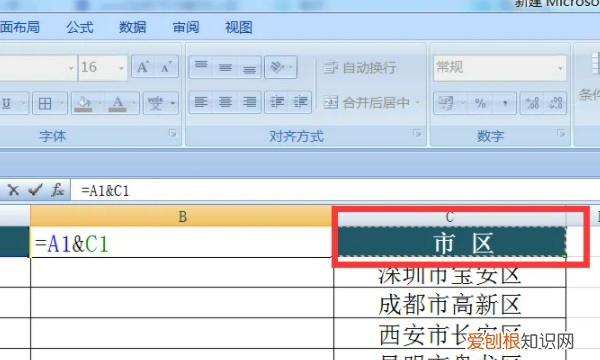Viewport: 600px width, 360px height.
Task: Open the 数字 group dialog launcher
Action: (x=561, y=133)
